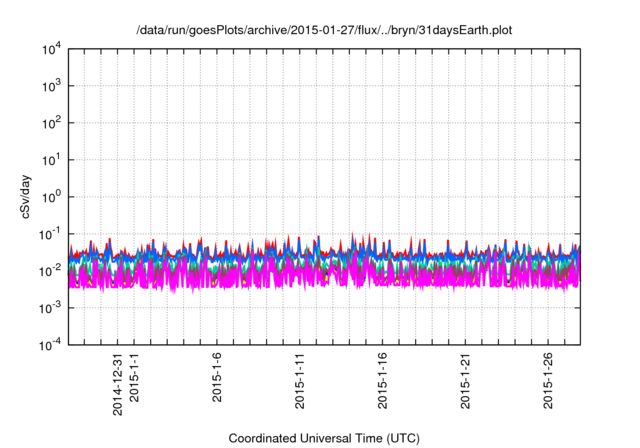Click the 2015-1-11 date label
The width and height of the screenshot is (640, 448).
(300, 381)
